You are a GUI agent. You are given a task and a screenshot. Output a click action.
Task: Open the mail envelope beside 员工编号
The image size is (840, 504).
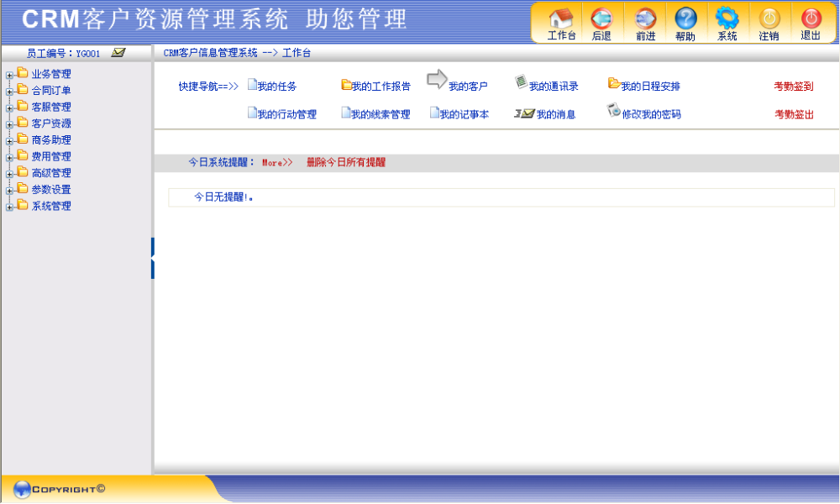click(x=118, y=52)
